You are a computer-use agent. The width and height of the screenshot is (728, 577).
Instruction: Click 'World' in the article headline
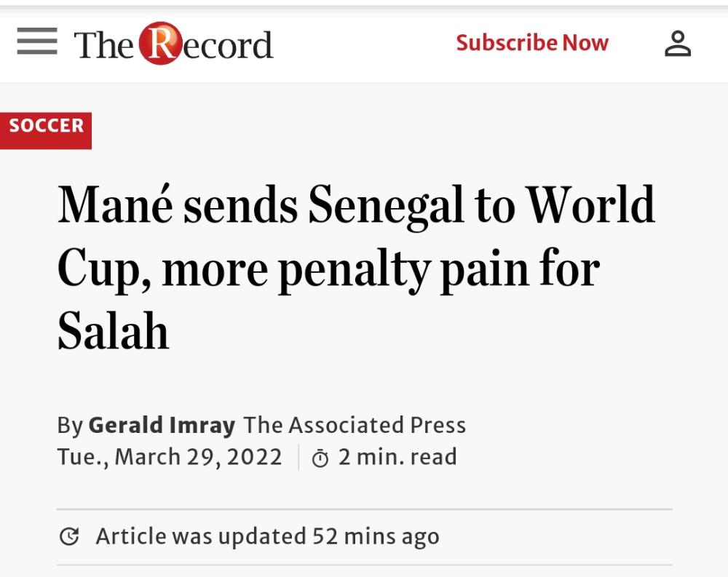tap(590, 205)
